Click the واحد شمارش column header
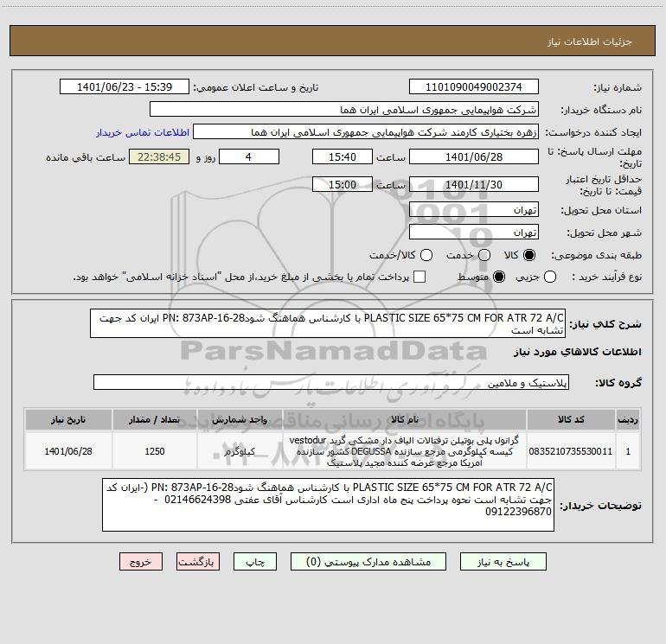Viewport: 666px width, 644px height. click(x=240, y=419)
